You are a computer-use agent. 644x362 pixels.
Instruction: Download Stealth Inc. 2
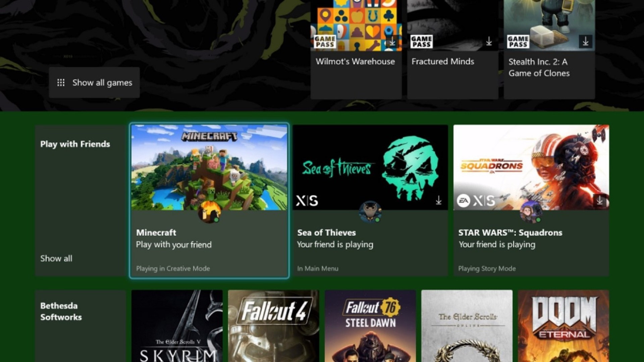[x=586, y=41]
